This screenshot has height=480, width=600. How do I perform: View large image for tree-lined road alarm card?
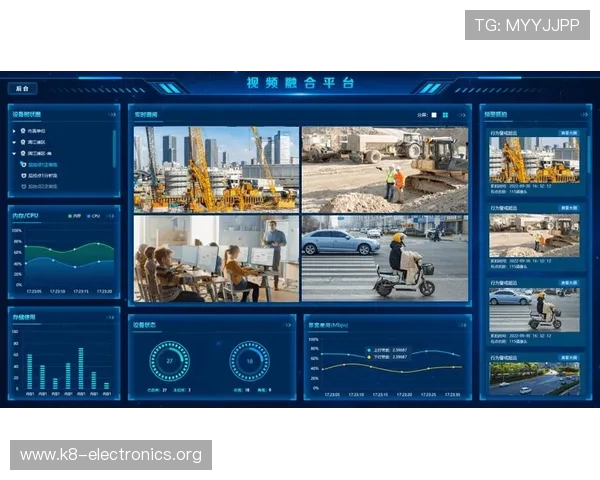click(569, 358)
